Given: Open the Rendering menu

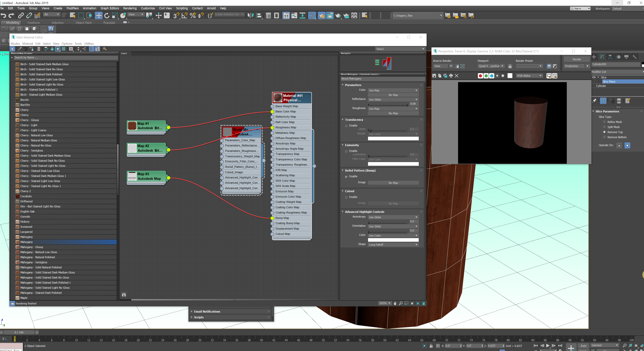Looking at the screenshot, I should 130,8.
